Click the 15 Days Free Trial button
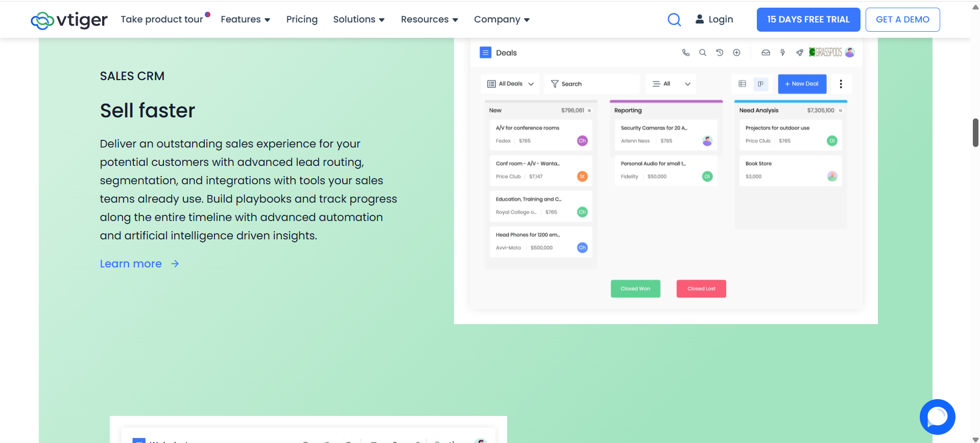The width and height of the screenshot is (980, 443). (808, 19)
